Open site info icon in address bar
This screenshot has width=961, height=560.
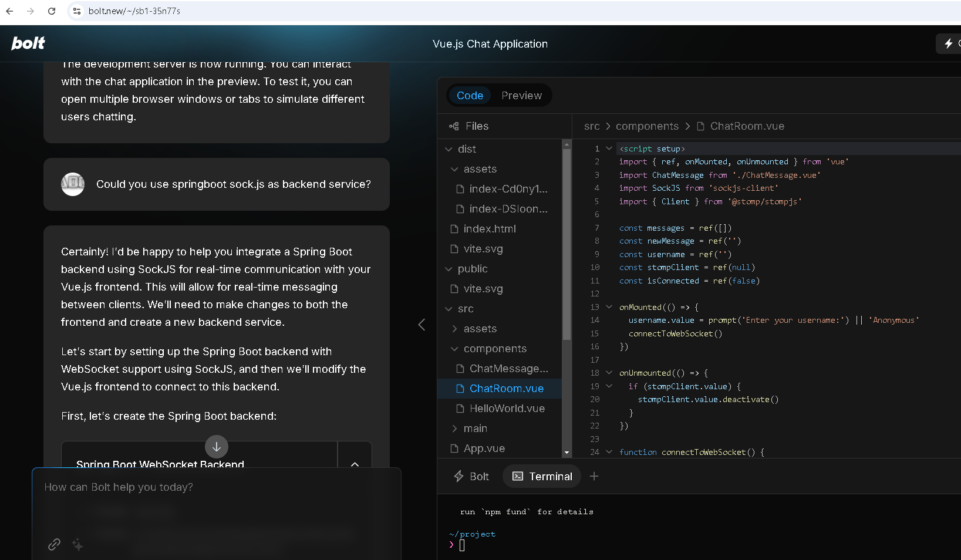click(76, 11)
